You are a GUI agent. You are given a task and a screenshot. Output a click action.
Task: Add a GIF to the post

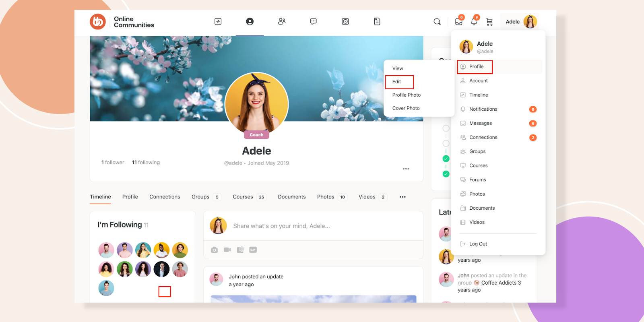pos(253,250)
